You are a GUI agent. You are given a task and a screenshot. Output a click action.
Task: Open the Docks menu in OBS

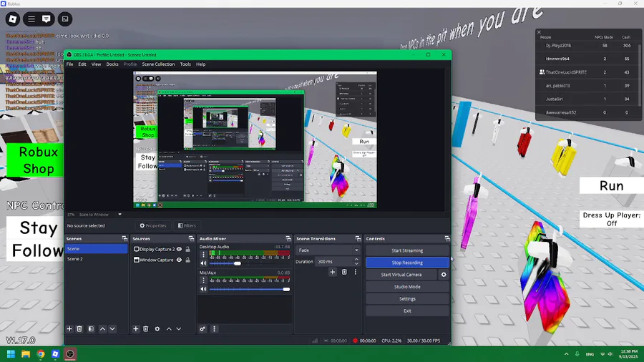(112, 64)
